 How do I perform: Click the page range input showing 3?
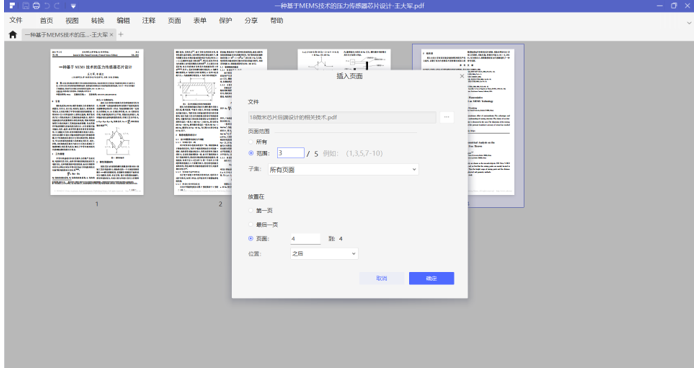291,153
